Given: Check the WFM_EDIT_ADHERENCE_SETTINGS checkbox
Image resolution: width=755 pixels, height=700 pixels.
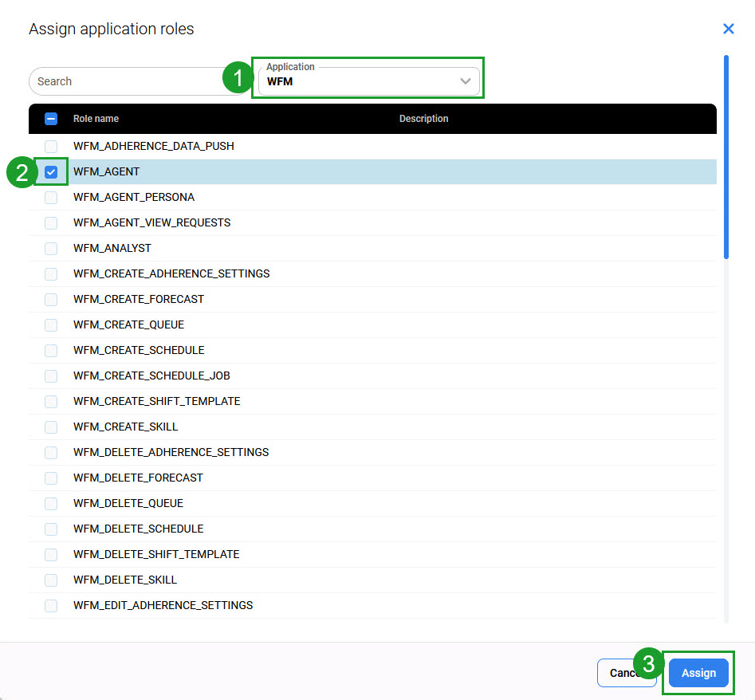Looking at the screenshot, I should pyautogui.click(x=51, y=606).
